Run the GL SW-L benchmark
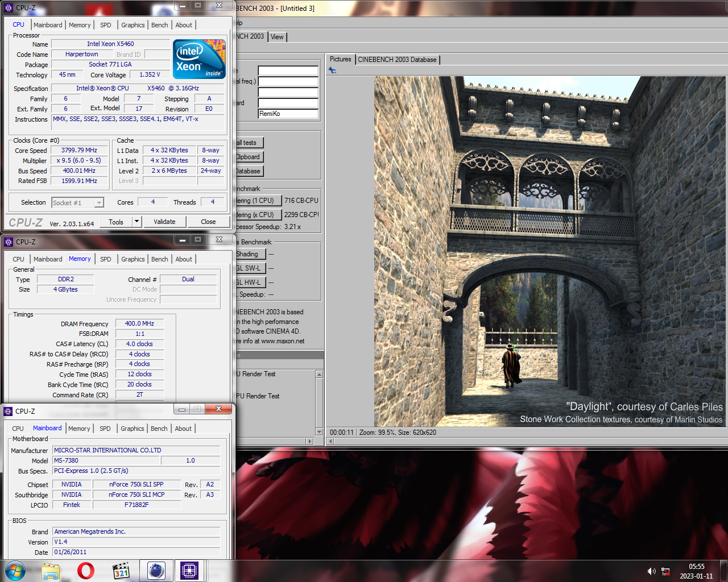 [250, 268]
